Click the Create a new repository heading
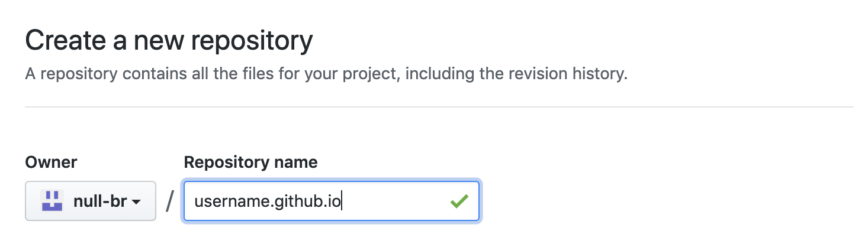Screen dimensions: 868x234 (x=169, y=41)
